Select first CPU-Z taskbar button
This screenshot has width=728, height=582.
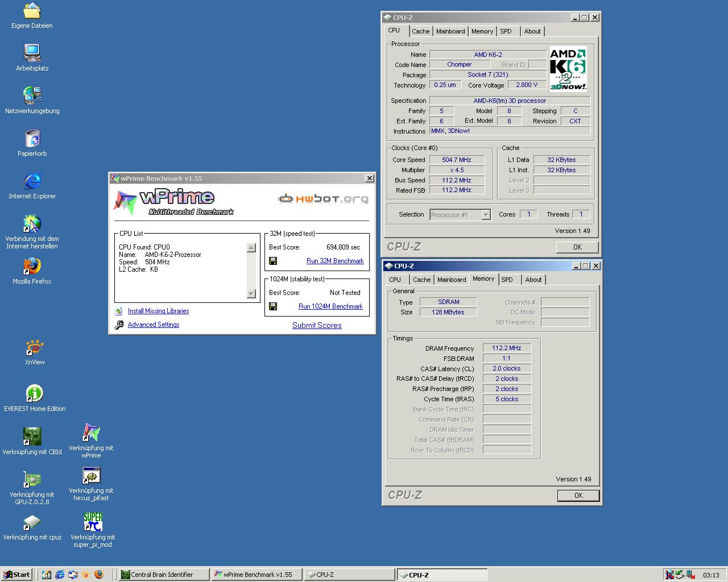click(349, 575)
